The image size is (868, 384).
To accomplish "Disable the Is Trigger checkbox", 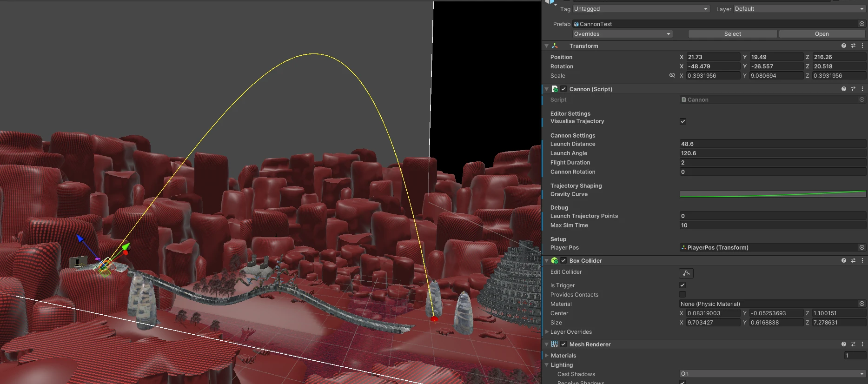I will 682,285.
